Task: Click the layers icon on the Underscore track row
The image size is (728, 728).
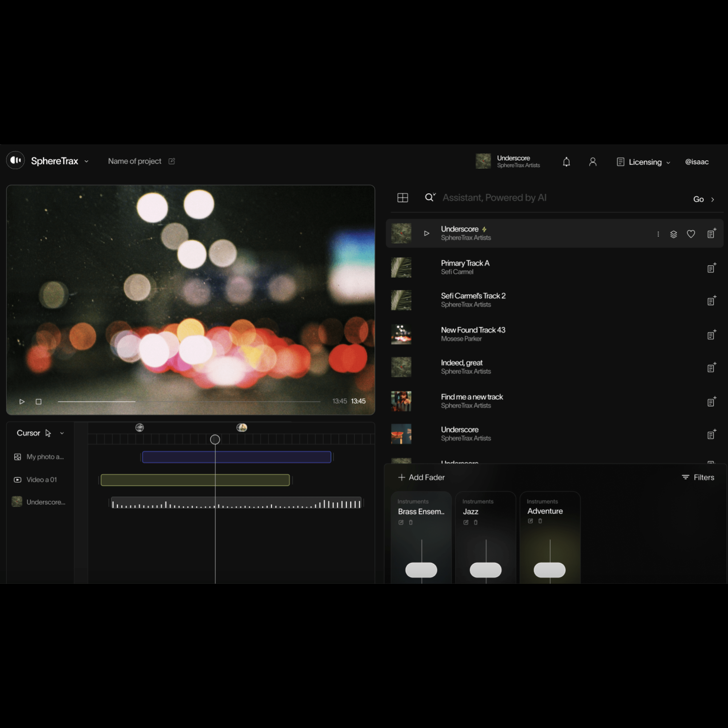Action: (x=674, y=233)
